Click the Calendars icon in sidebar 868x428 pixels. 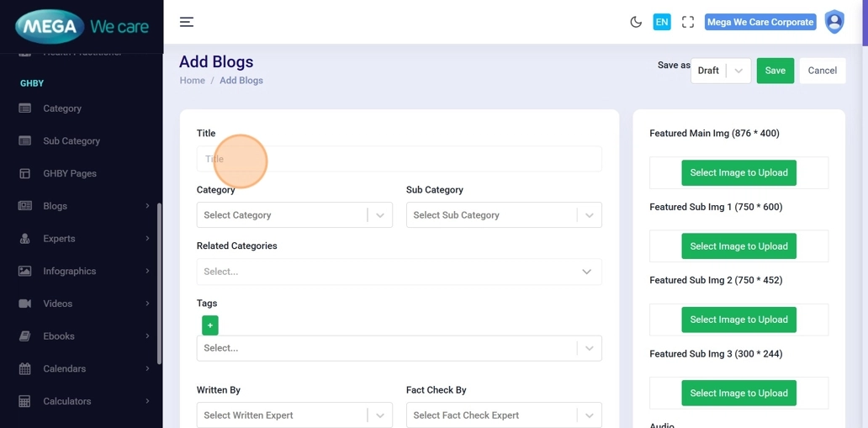pyautogui.click(x=25, y=369)
